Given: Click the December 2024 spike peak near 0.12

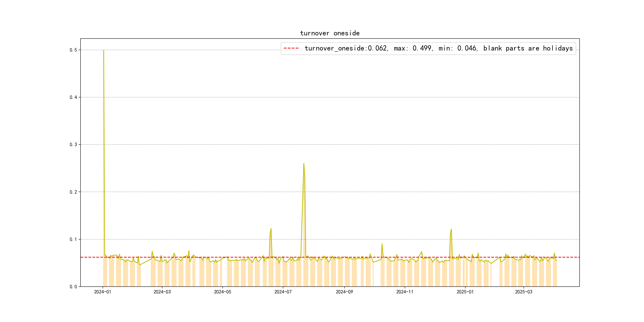Looking at the screenshot, I should [x=451, y=229].
